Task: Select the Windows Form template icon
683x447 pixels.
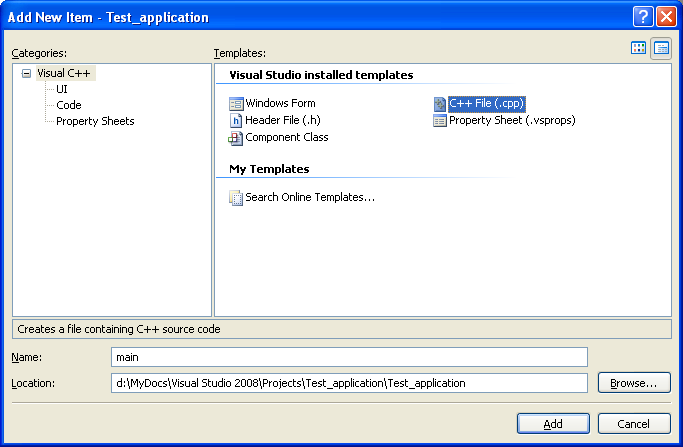Action: point(236,104)
